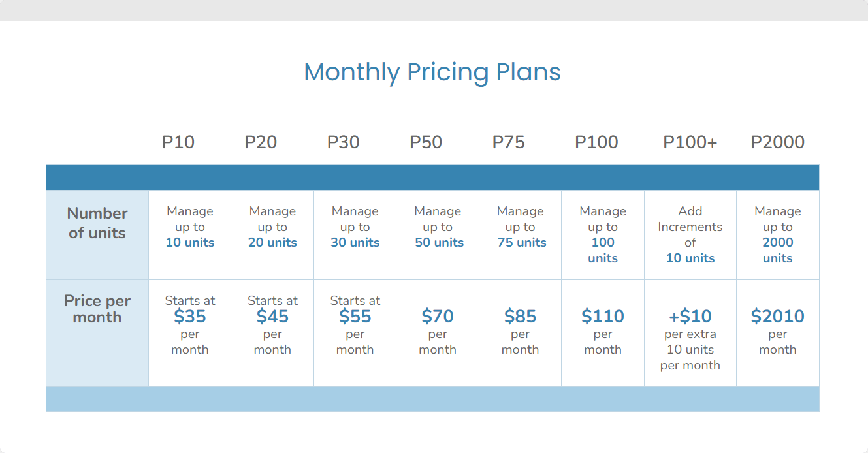Click the $35 per month price
The image size is (868, 453).
(190, 317)
